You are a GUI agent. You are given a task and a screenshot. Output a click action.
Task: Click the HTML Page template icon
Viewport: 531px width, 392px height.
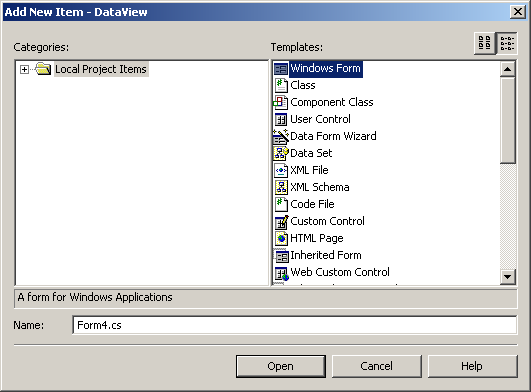[281, 238]
